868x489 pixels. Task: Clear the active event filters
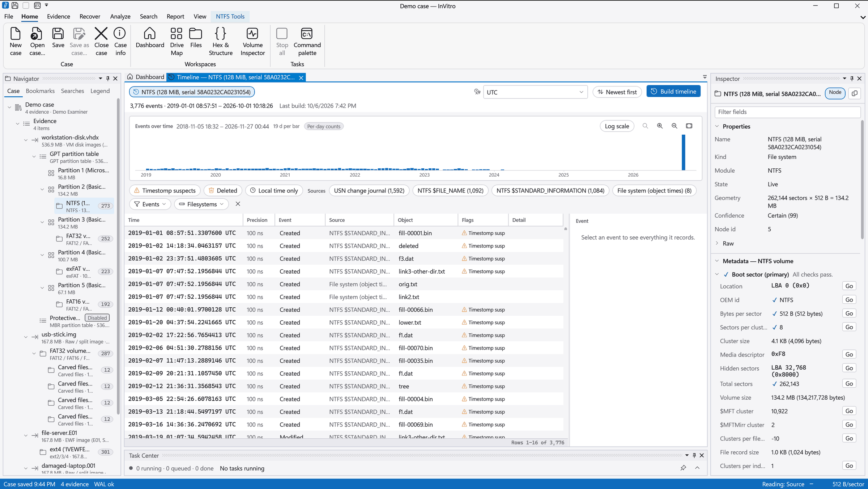tap(238, 204)
